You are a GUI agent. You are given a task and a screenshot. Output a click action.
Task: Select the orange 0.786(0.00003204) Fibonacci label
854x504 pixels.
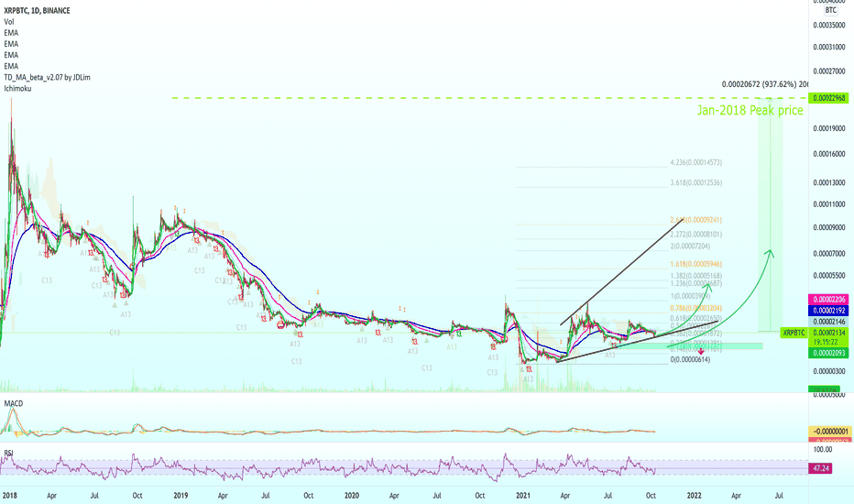pos(696,309)
